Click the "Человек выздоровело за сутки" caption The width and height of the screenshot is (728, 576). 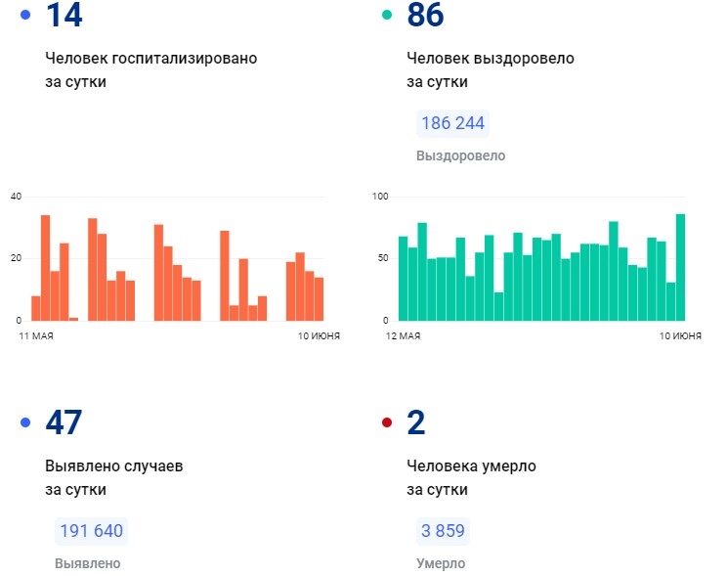coord(490,69)
